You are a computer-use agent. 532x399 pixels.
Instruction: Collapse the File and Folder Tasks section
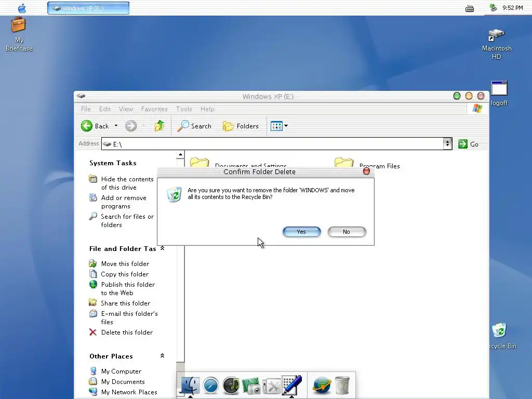(162, 248)
